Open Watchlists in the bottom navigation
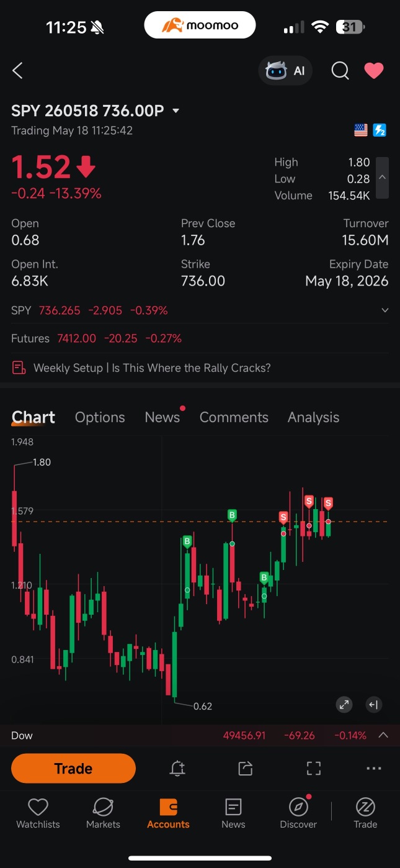 click(x=38, y=814)
